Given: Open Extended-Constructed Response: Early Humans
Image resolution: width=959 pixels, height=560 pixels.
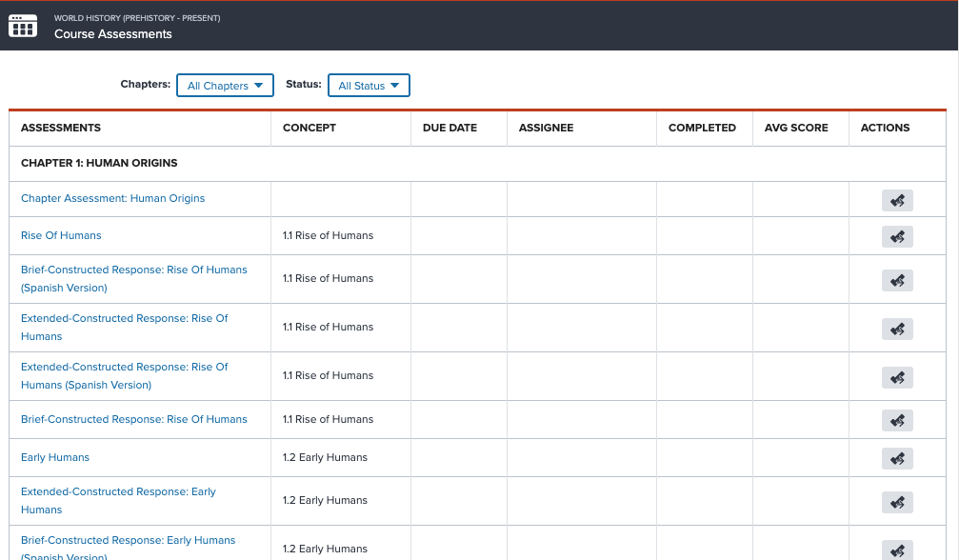Looking at the screenshot, I should coord(118,500).
